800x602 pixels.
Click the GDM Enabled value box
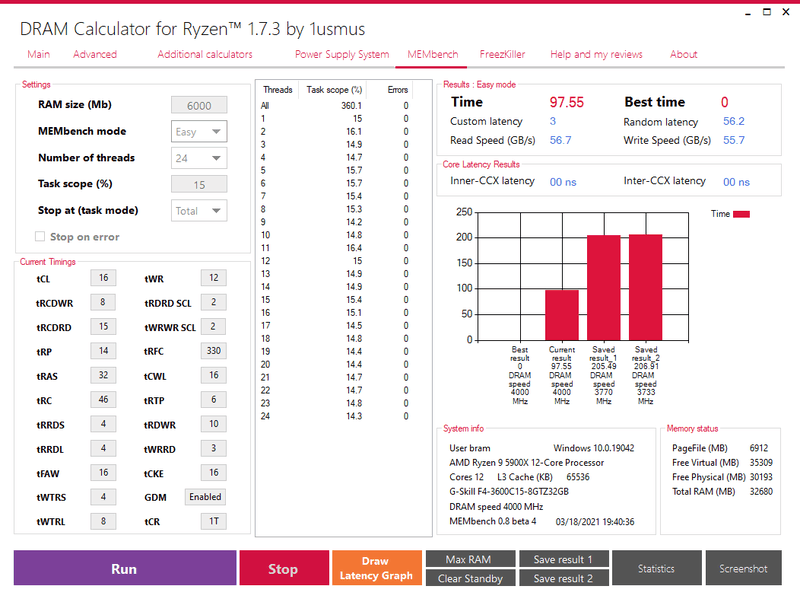coord(205,497)
